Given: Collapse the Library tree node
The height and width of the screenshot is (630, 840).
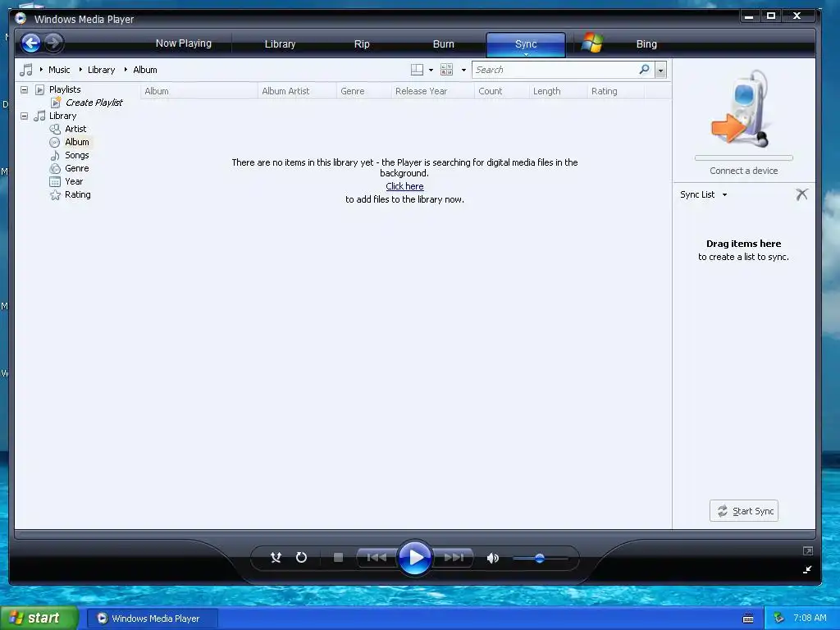Looking at the screenshot, I should [24, 116].
